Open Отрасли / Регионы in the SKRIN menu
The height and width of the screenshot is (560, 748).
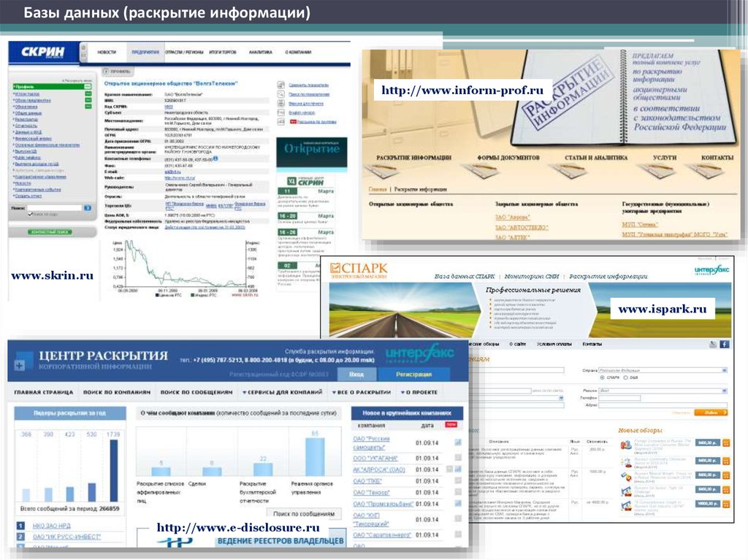(184, 53)
